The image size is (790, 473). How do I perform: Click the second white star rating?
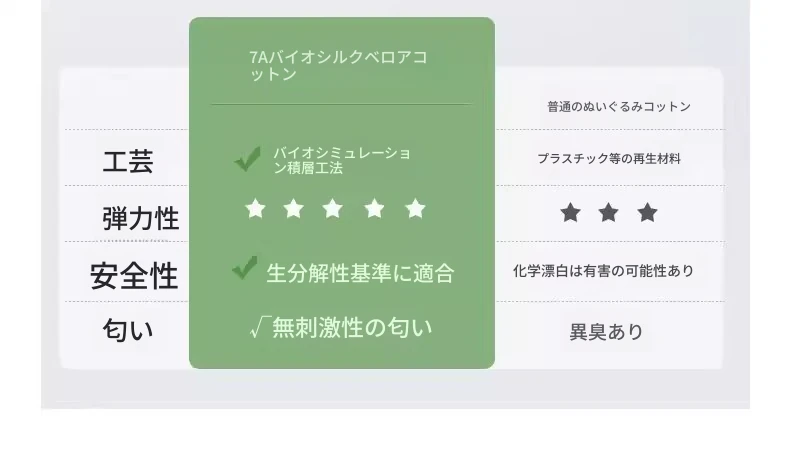pos(294,209)
